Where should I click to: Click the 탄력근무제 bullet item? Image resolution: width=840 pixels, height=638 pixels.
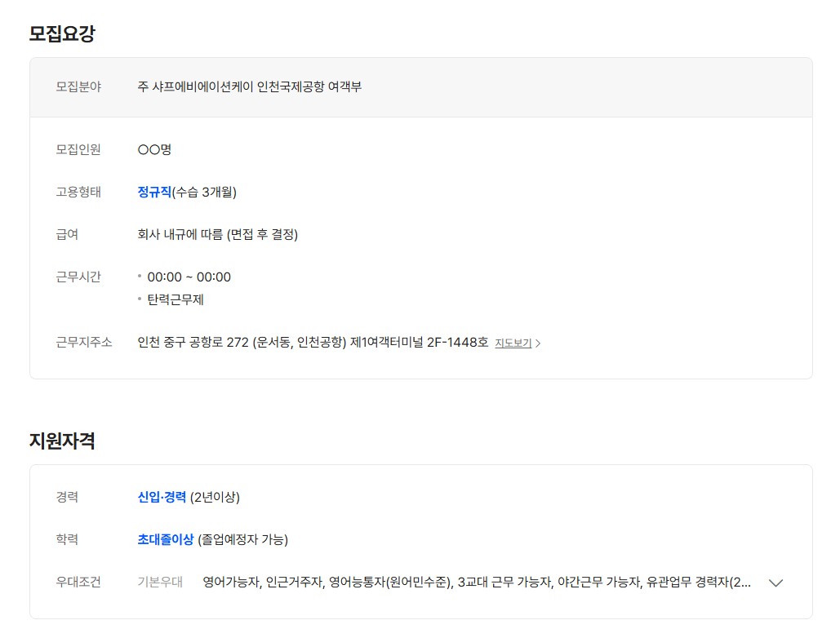(176, 299)
